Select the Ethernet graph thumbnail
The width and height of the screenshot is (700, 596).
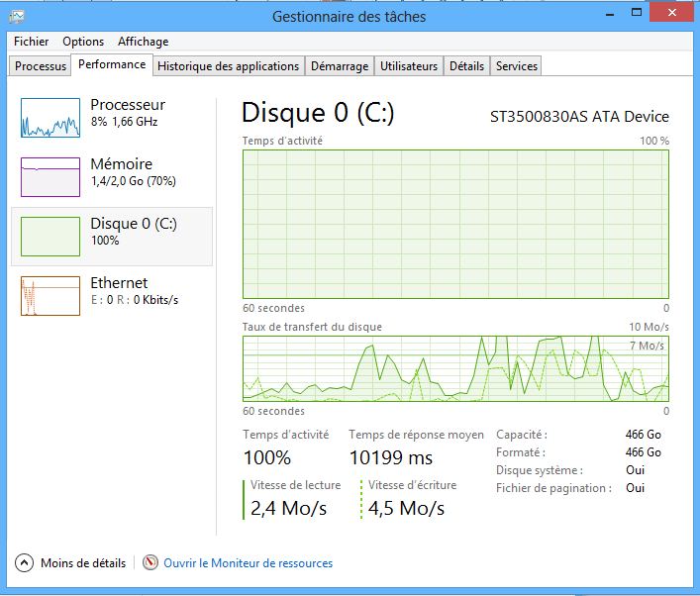pyautogui.click(x=50, y=296)
